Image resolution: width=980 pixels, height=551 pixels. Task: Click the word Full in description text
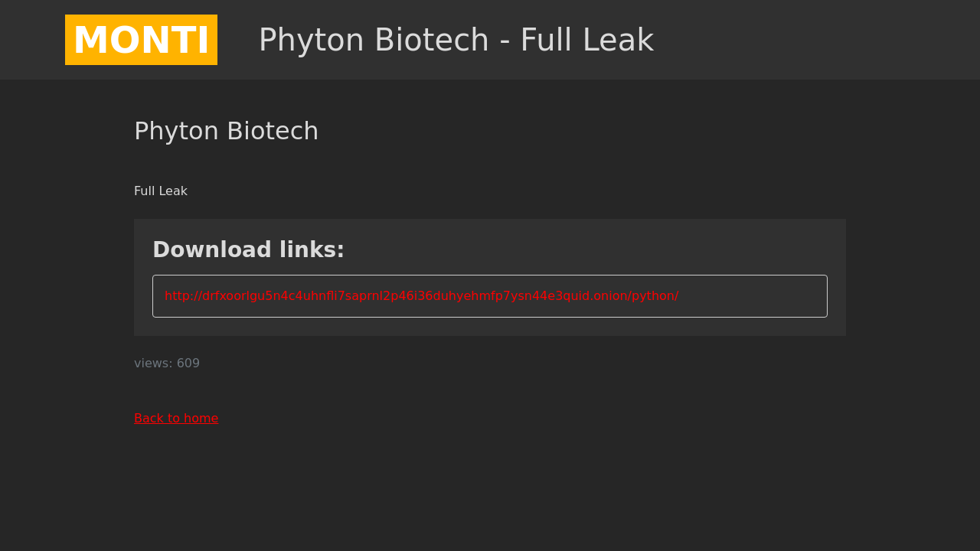tap(144, 191)
